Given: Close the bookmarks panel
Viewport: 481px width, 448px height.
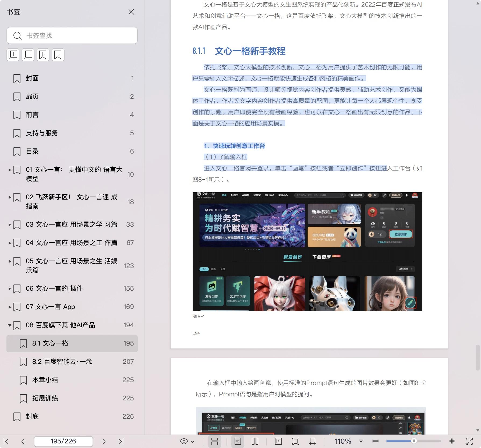Looking at the screenshot, I should [x=131, y=12].
